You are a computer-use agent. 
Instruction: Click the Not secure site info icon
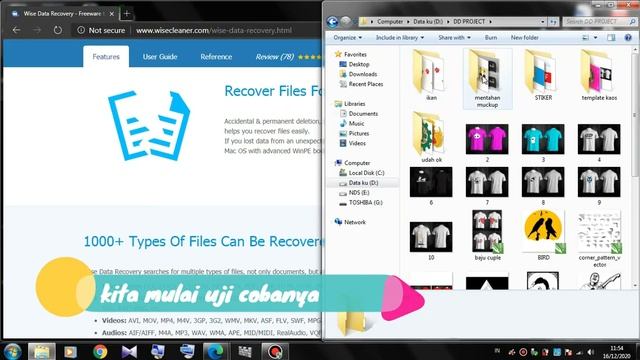(81, 30)
